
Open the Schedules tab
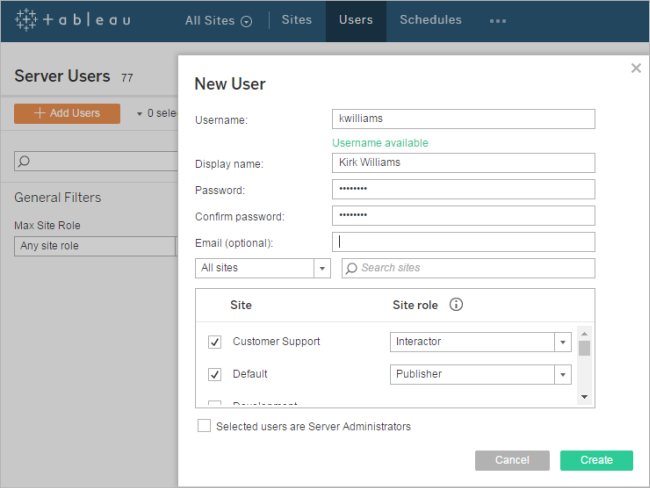tap(430, 20)
